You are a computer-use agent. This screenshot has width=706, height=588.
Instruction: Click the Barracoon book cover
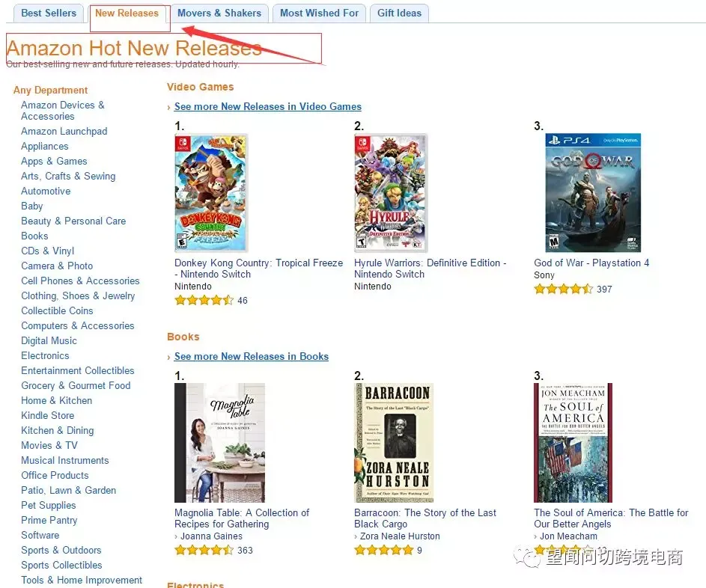pos(394,443)
